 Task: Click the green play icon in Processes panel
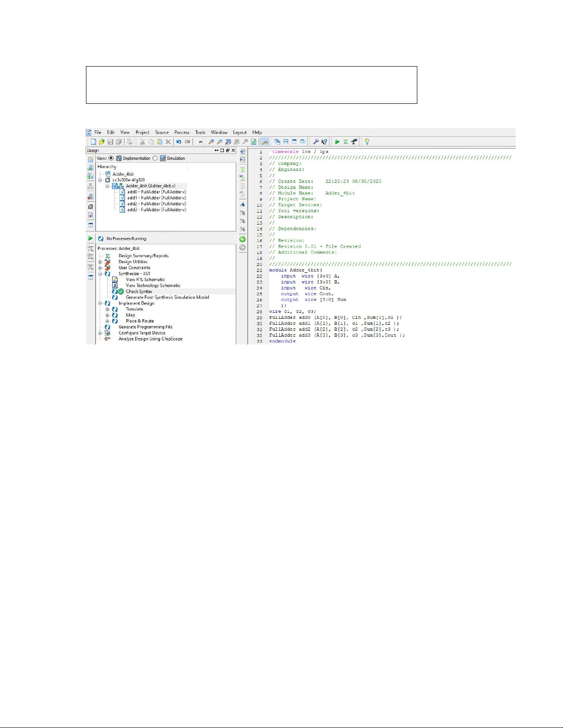click(x=91, y=238)
